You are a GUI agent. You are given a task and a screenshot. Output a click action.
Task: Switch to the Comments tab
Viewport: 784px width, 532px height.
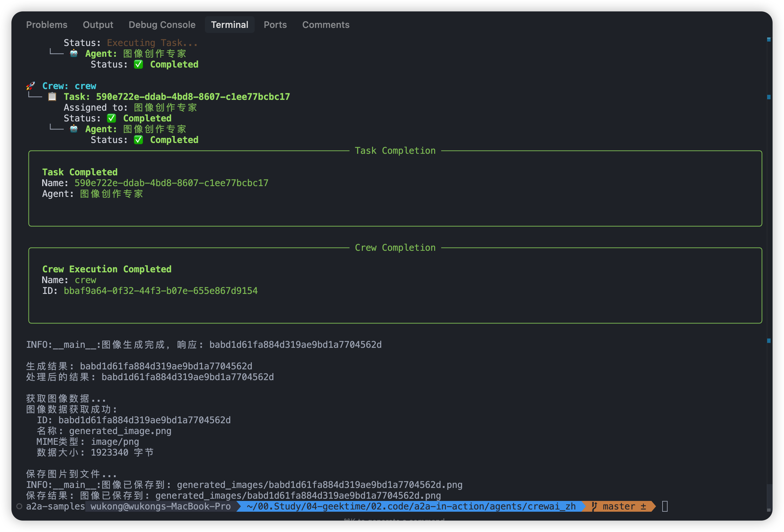(325, 25)
